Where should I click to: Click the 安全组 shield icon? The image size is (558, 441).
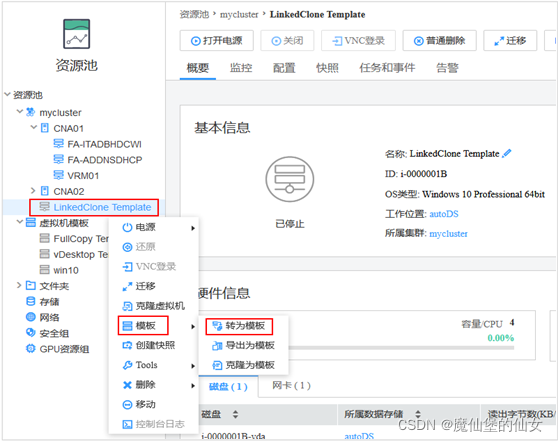click(x=31, y=332)
